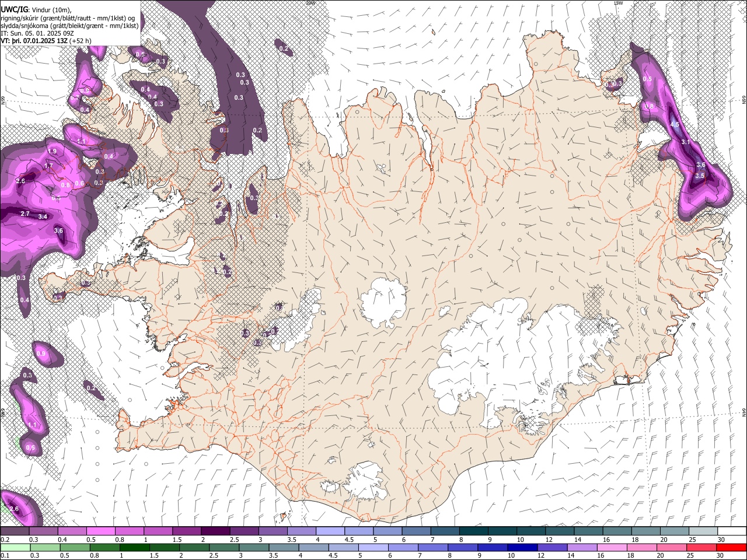Click the 3.4 precipitation value off the west coast
The height and width of the screenshot is (560, 747).
(43, 216)
